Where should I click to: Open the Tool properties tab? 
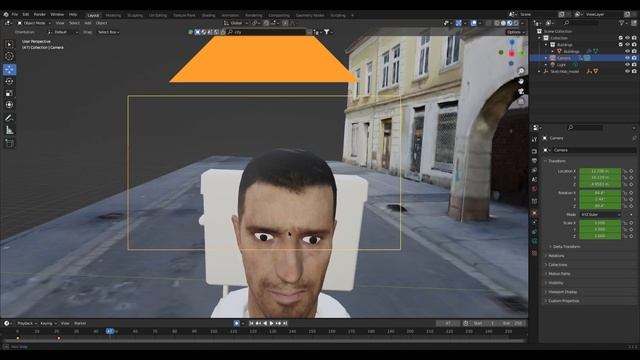(534, 140)
